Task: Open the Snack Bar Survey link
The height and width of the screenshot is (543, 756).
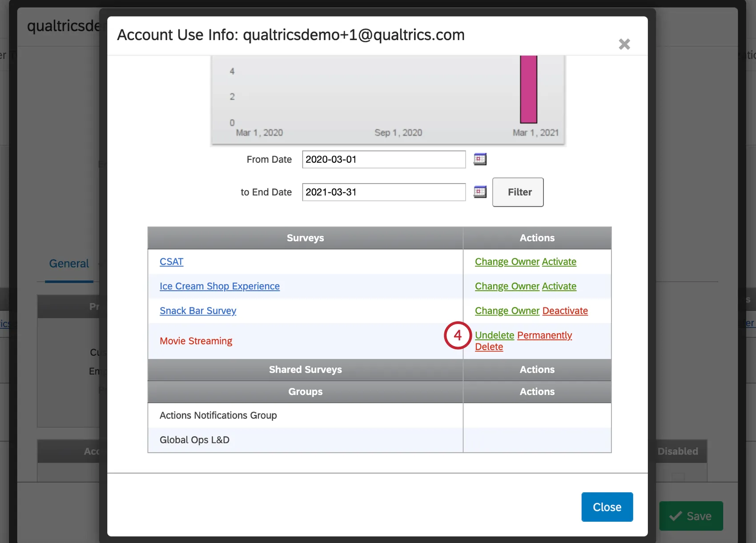Action: [x=198, y=311]
